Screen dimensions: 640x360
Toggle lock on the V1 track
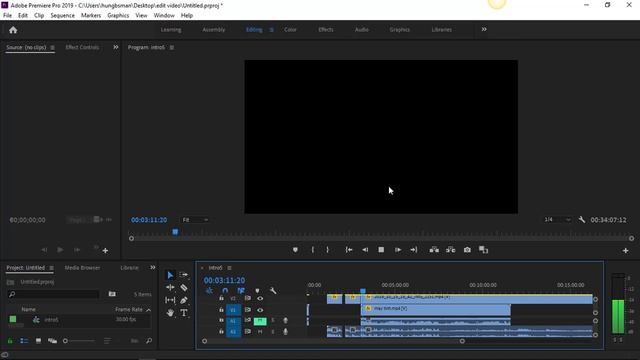pyautogui.click(x=221, y=310)
